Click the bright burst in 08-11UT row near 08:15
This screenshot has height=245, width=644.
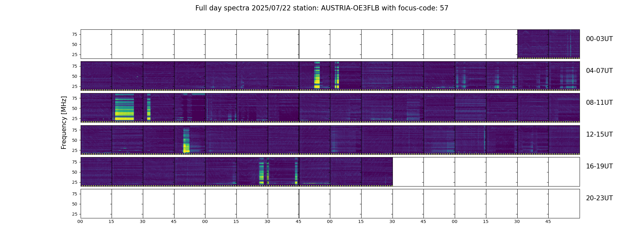(124, 107)
